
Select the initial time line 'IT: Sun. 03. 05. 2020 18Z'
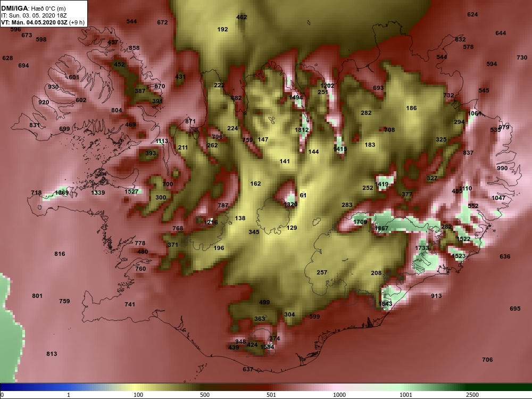pyautogui.click(x=34, y=15)
